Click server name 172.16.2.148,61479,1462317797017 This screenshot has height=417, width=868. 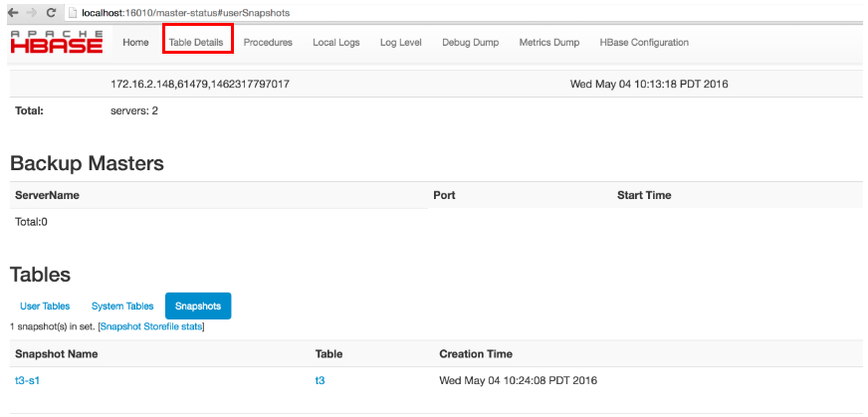pos(200,85)
